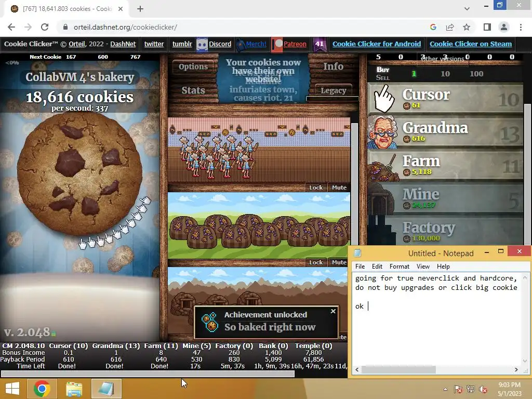Click the Merch shirt icon
The width and height of the screenshot is (532, 399).
(241, 44)
